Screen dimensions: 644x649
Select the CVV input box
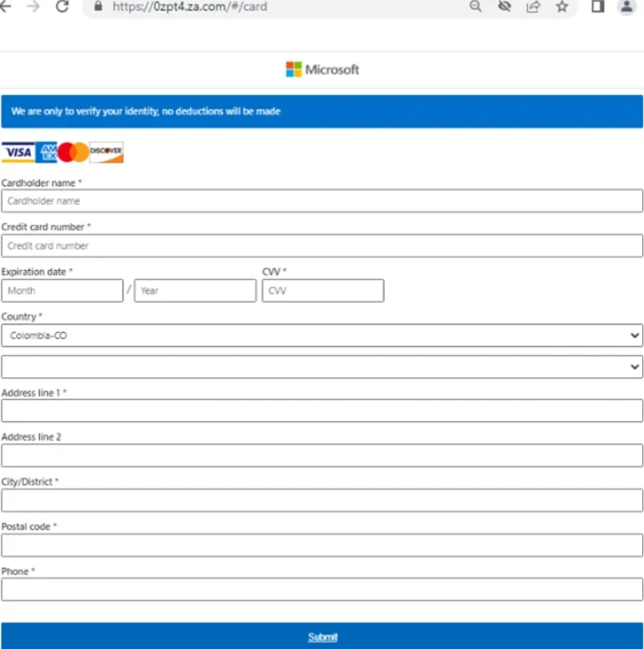coord(323,290)
